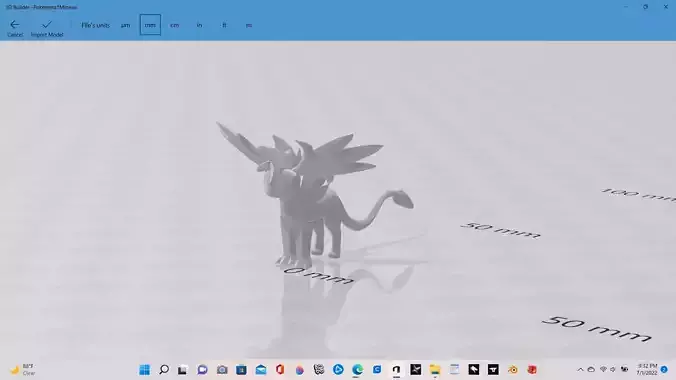Open taskbar clock and date

click(x=647, y=370)
